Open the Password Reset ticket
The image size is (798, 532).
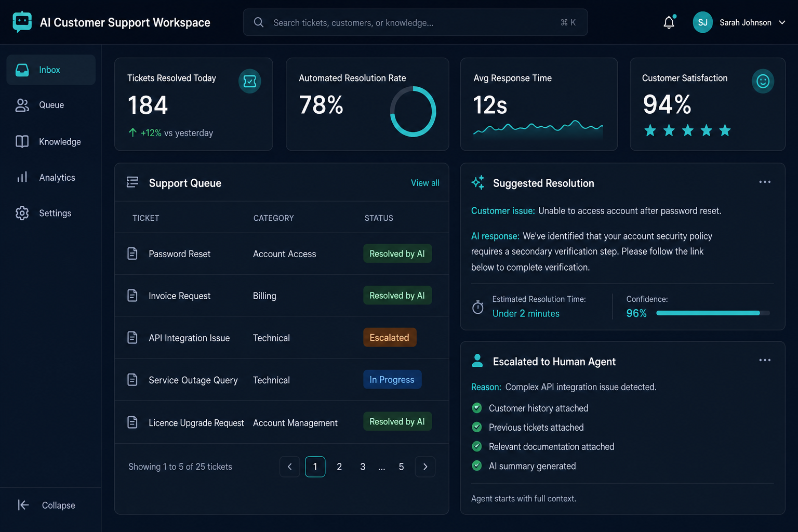180,254
